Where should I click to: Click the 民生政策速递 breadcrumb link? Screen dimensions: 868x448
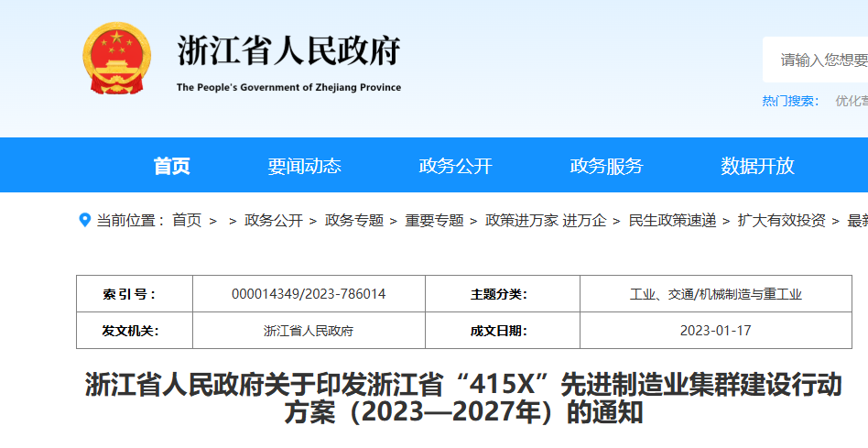pyautogui.click(x=673, y=221)
